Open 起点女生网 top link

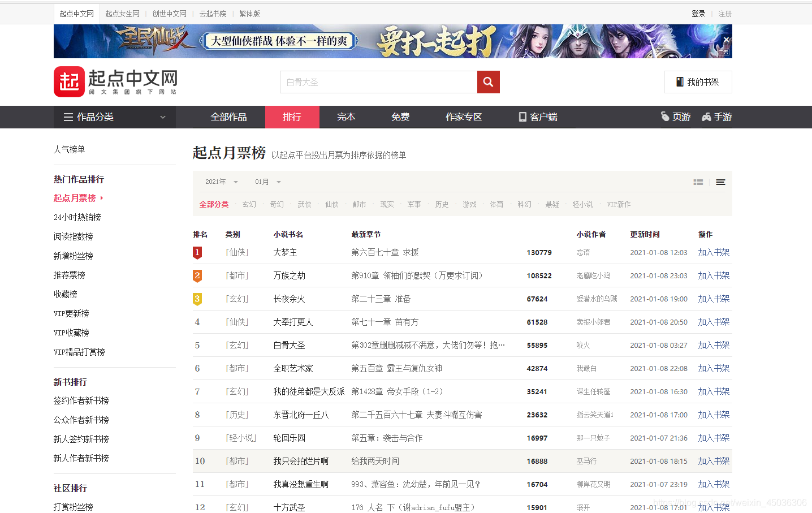122,14
